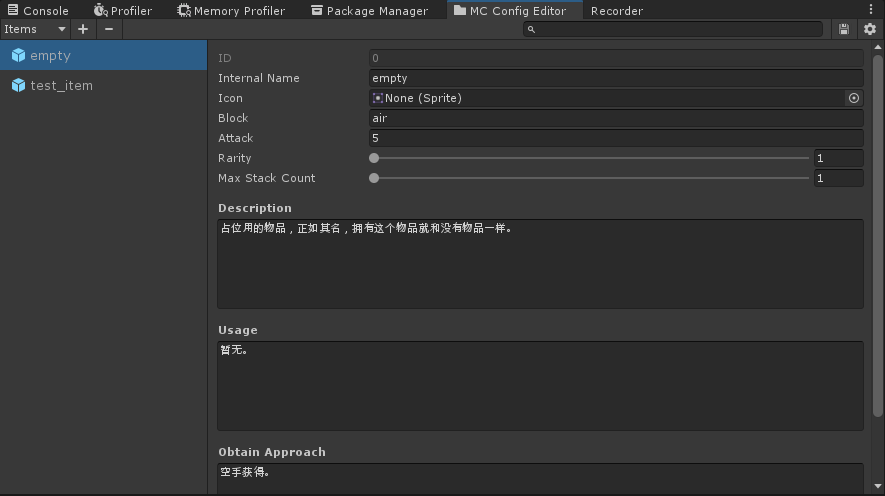885x496 pixels.
Task: Click the Rarity slider handle
Action: [374, 159]
